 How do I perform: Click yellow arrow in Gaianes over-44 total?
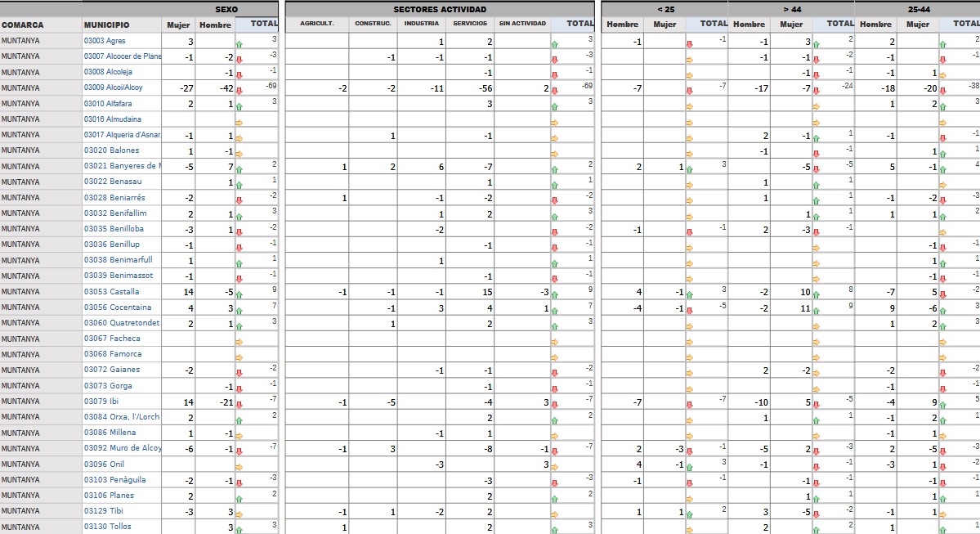point(817,373)
